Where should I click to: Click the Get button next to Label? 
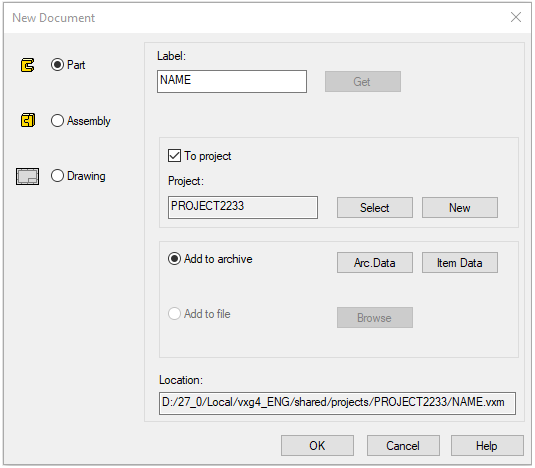[x=363, y=82]
